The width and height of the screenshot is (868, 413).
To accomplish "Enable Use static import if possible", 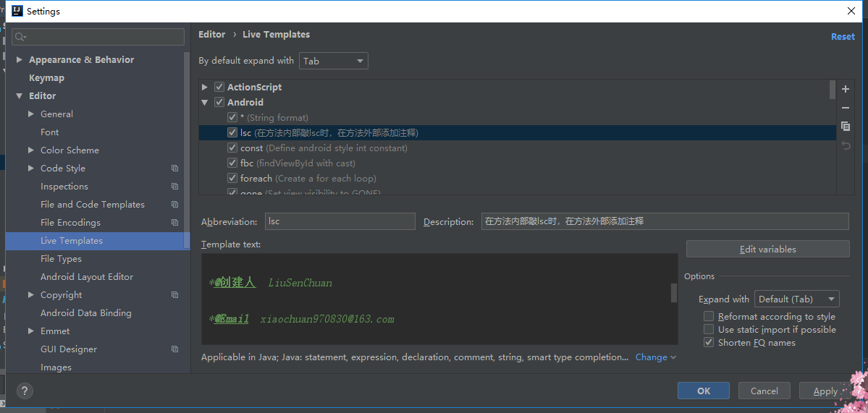I will coord(709,330).
